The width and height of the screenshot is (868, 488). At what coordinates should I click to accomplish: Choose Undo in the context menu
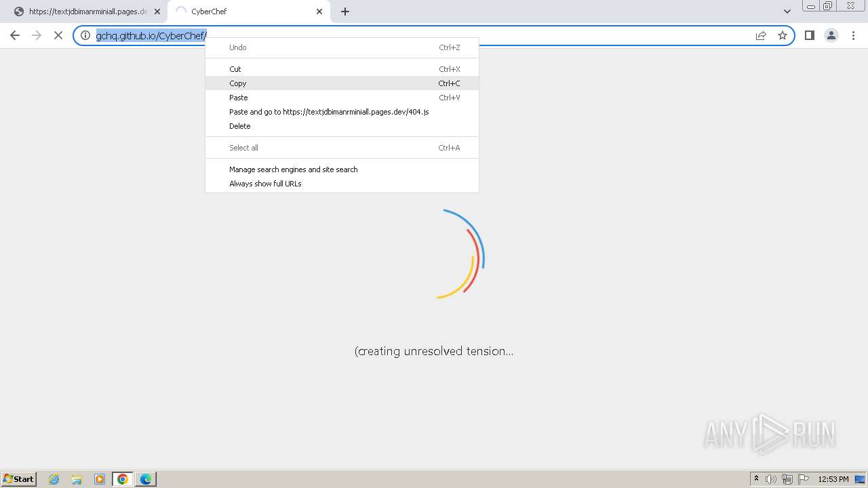click(342, 47)
